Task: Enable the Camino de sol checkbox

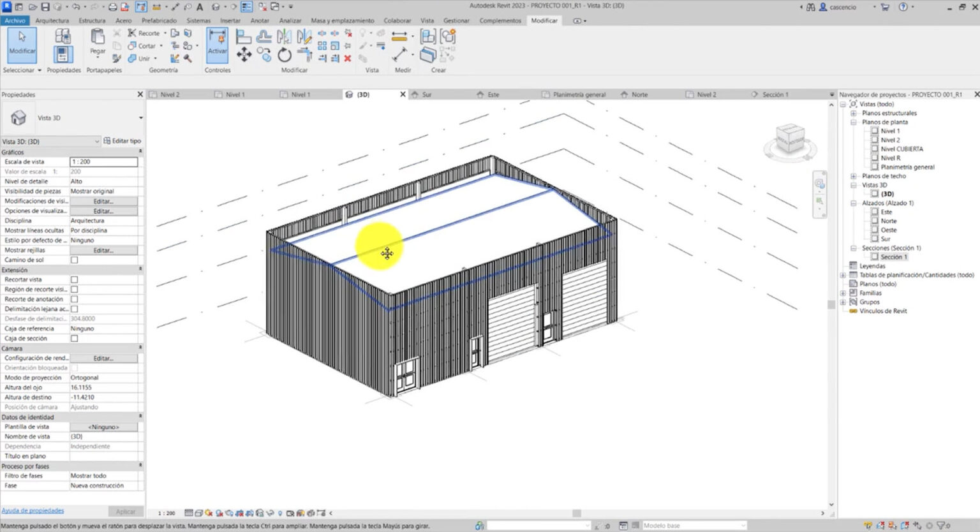Action: pos(74,260)
